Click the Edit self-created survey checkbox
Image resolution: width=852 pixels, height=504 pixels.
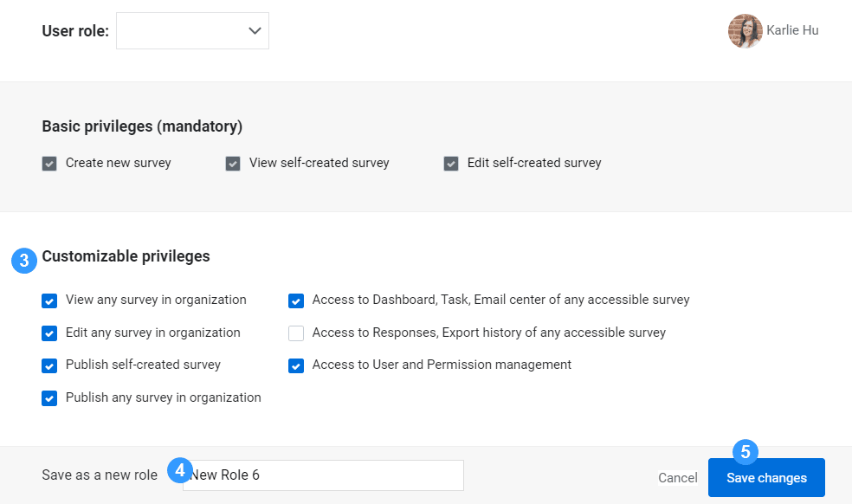[x=451, y=164]
